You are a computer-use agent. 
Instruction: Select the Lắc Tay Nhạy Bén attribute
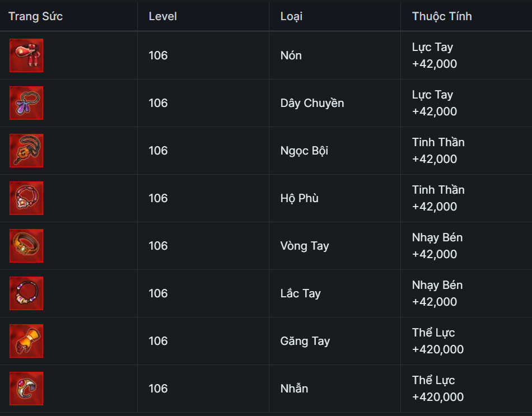point(437,293)
